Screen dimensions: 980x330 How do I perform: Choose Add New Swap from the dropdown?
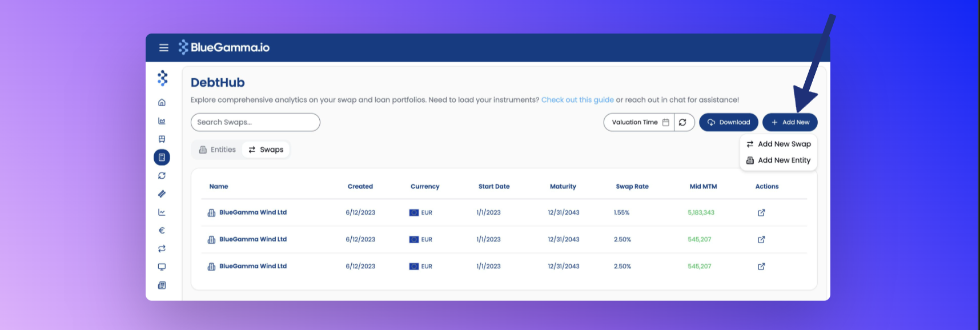pos(778,144)
